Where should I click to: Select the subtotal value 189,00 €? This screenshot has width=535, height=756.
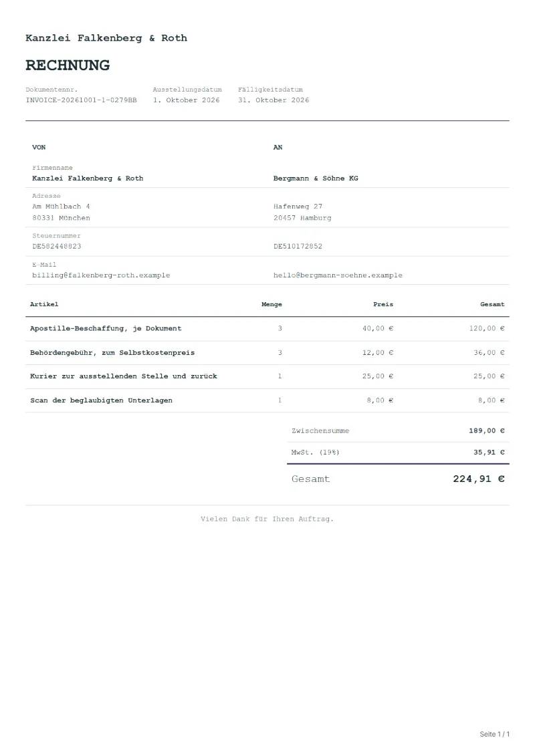click(487, 431)
